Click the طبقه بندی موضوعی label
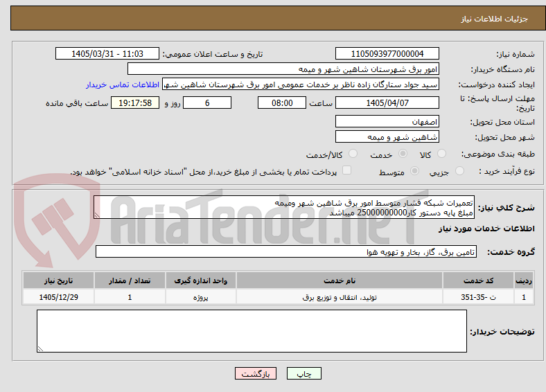Viewport: 546px width, 392px height. coord(498,154)
